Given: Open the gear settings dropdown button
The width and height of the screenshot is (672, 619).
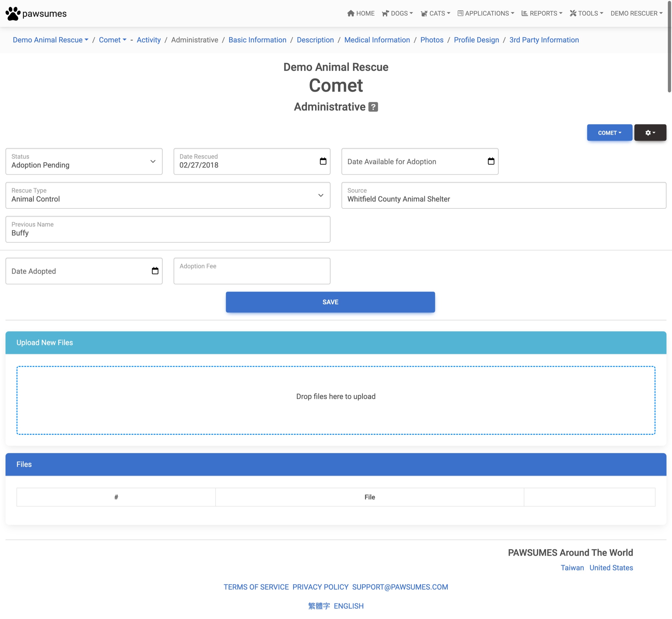Looking at the screenshot, I should pos(650,133).
